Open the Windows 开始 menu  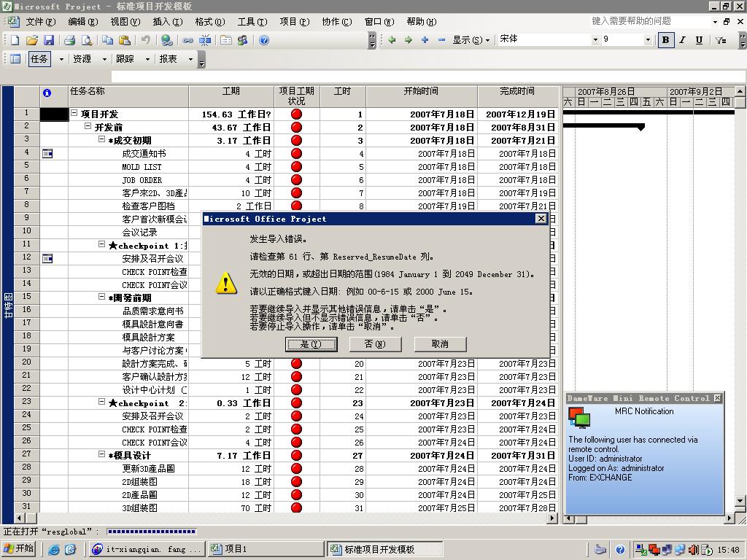[19, 549]
